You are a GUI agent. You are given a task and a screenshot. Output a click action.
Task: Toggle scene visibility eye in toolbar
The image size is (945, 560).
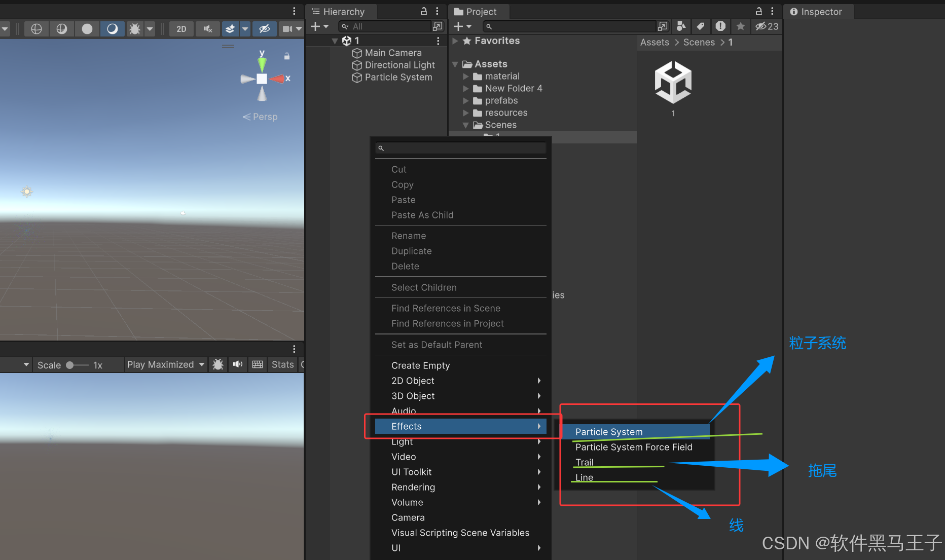tap(264, 29)
